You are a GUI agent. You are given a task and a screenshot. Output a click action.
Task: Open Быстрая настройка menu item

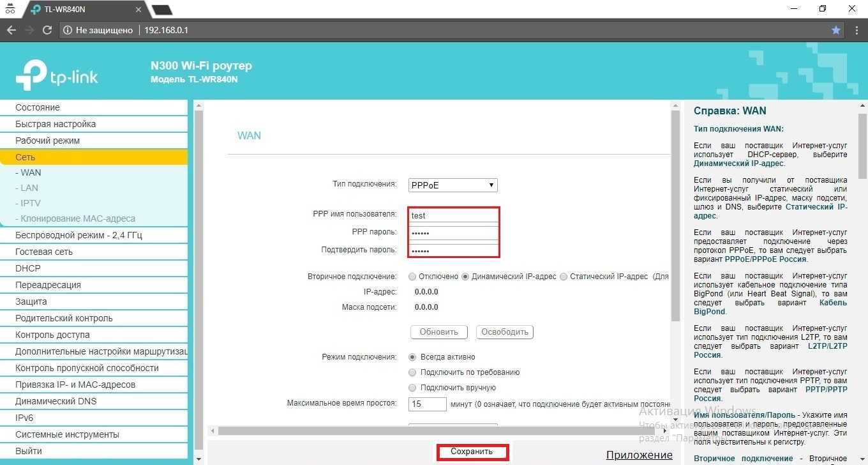[x=94, y=124]
